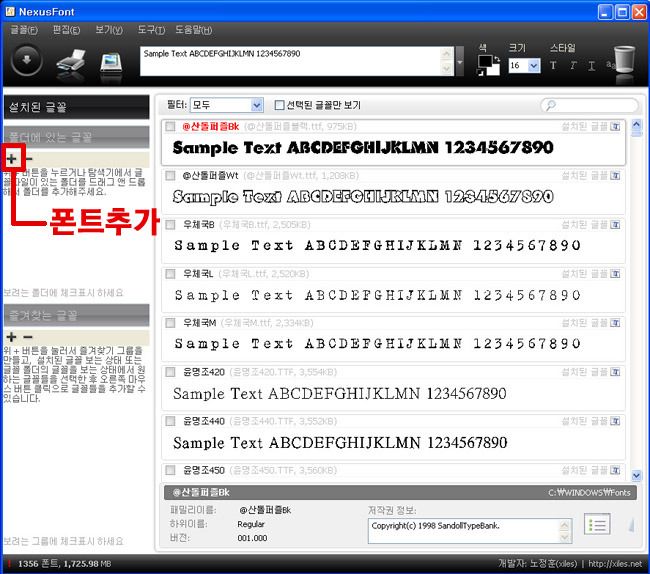Viewport: 650px width, 574px height.
Task: Open the 도움말(H) menu
Action: pos(194,30)
